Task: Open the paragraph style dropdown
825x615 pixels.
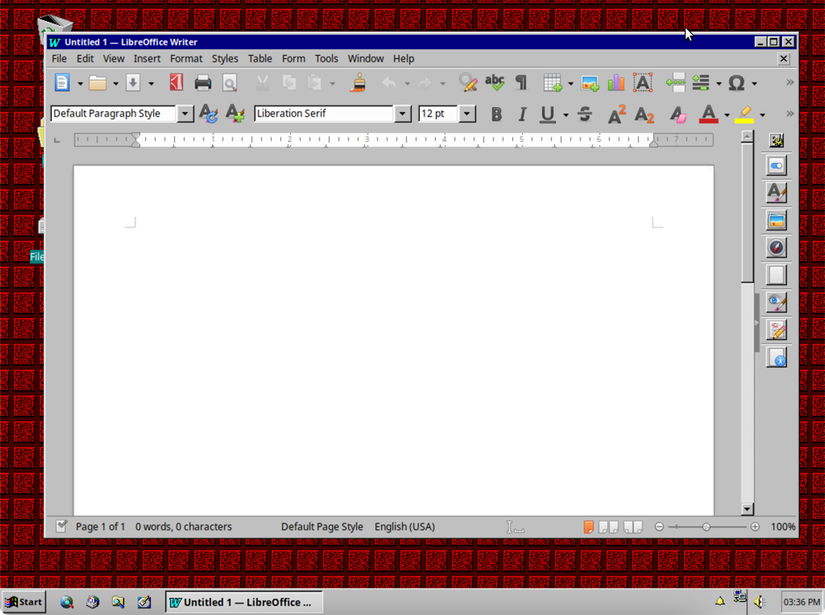Action: click(x=185, y=113)
